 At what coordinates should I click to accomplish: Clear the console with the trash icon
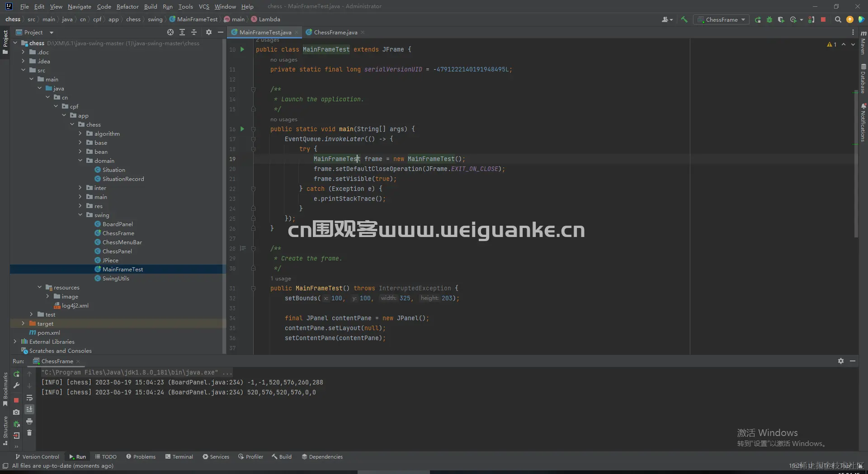[29, 433]
